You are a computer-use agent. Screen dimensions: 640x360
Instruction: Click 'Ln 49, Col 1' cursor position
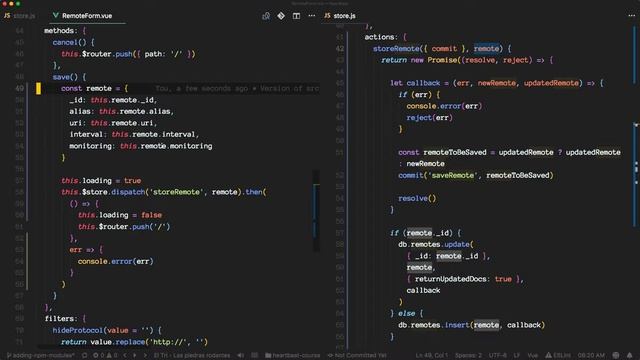click(x=432, y=356)
